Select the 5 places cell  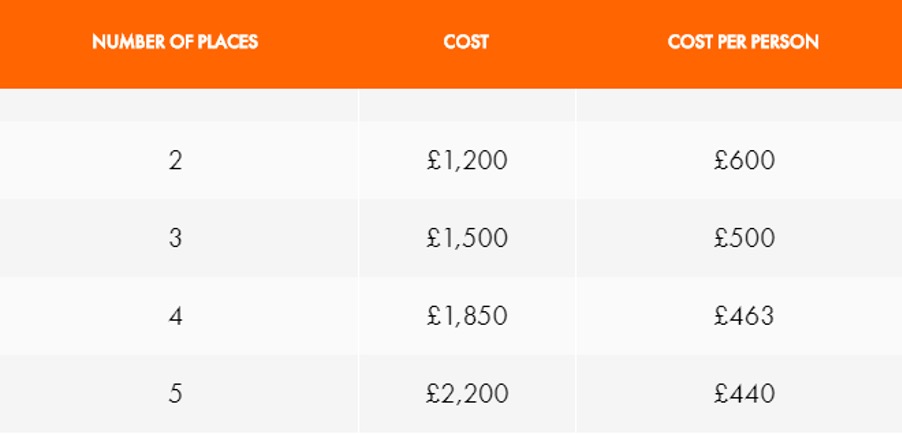click(175, 394)
